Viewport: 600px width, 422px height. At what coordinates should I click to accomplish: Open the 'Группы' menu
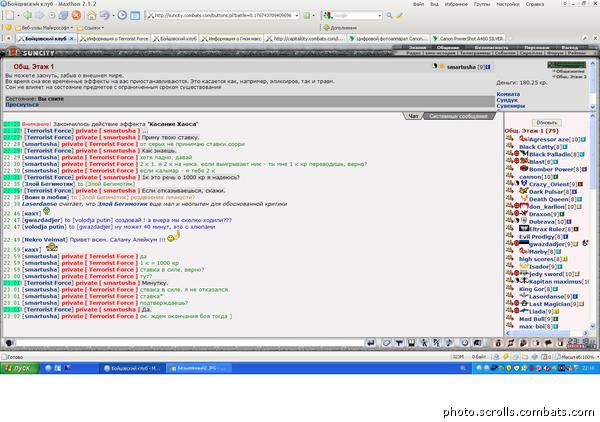click(482, 4)
